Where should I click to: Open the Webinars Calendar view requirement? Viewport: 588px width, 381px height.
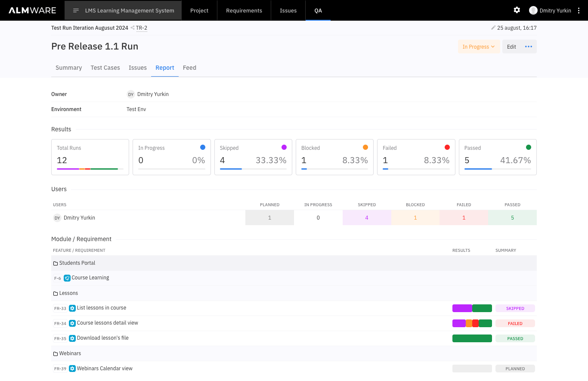coord(105,369)
